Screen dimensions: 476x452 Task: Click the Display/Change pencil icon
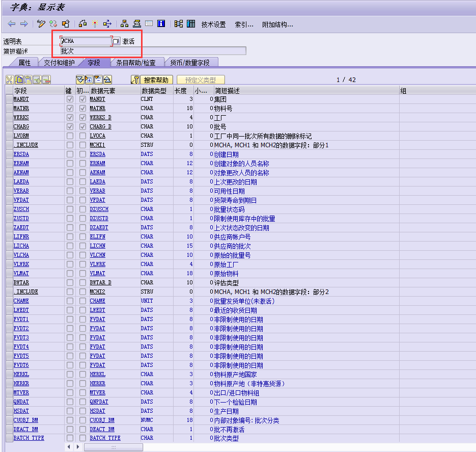pos(40,23)
